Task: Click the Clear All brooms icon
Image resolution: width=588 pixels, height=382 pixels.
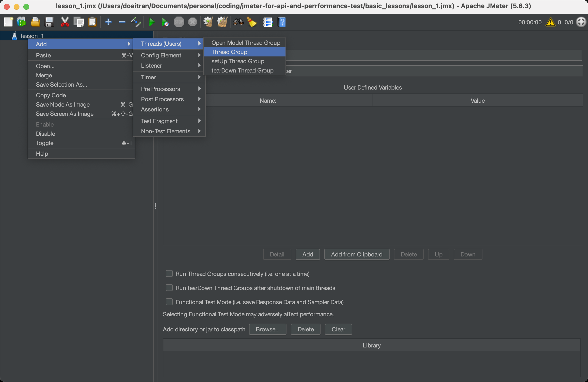Action: point(222,22)
